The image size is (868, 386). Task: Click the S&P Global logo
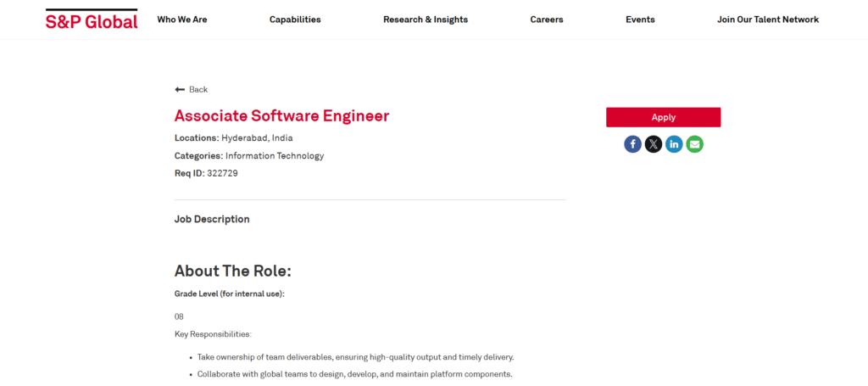(x=92, y=20)
